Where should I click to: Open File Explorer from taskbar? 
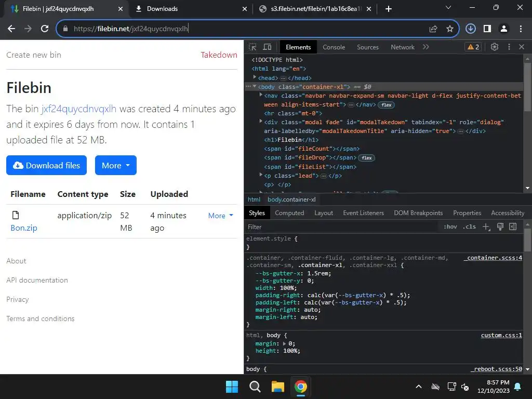pos(278,387)
